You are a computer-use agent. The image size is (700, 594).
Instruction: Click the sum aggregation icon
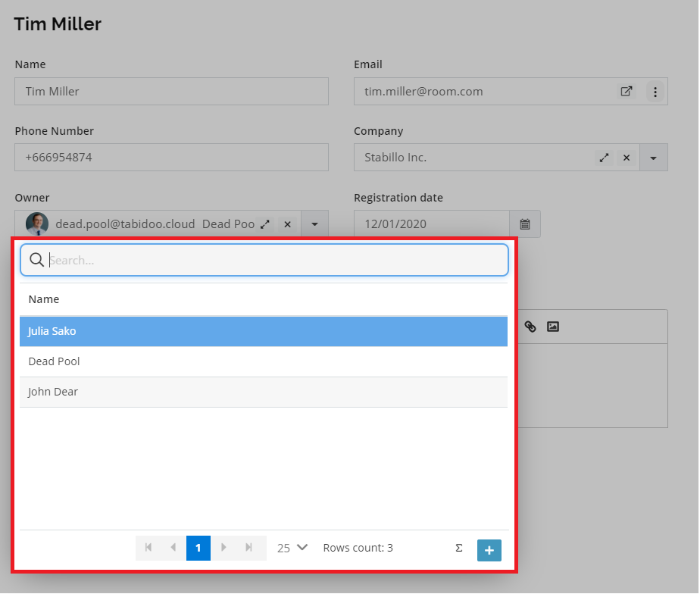point(459,548)
